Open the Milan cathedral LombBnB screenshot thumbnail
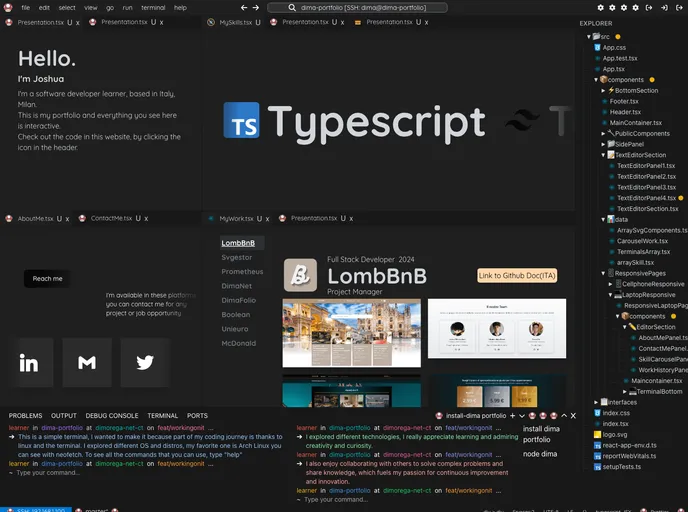Viewport: 688px width, 512px height. pyautogui.click(x=351, y=333)
